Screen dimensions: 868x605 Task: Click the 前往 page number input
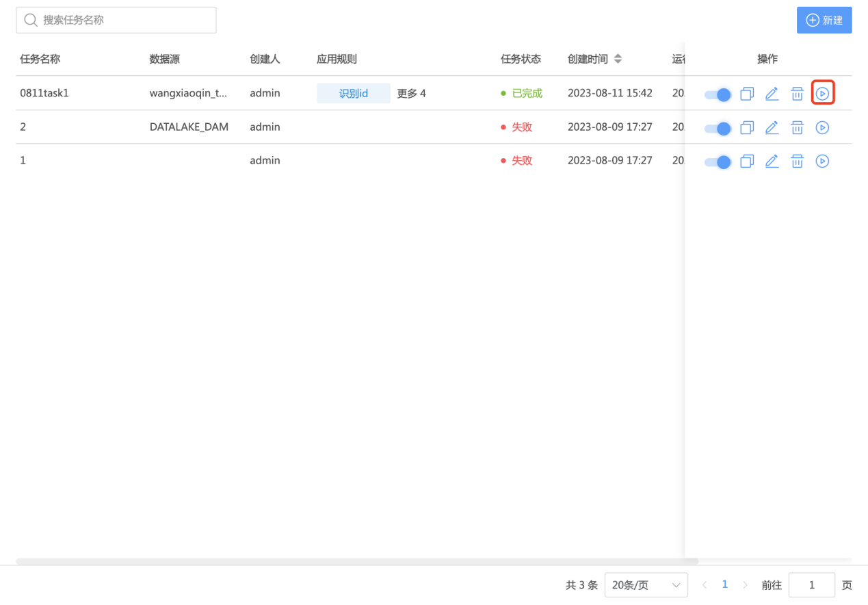tap(812, 585)
